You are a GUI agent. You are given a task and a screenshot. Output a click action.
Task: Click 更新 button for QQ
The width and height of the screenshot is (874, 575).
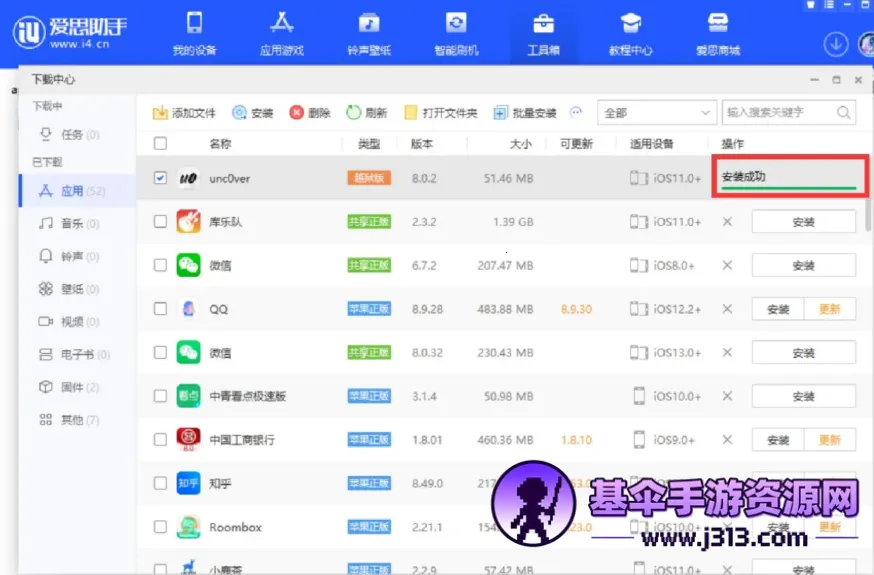[829, 309]
